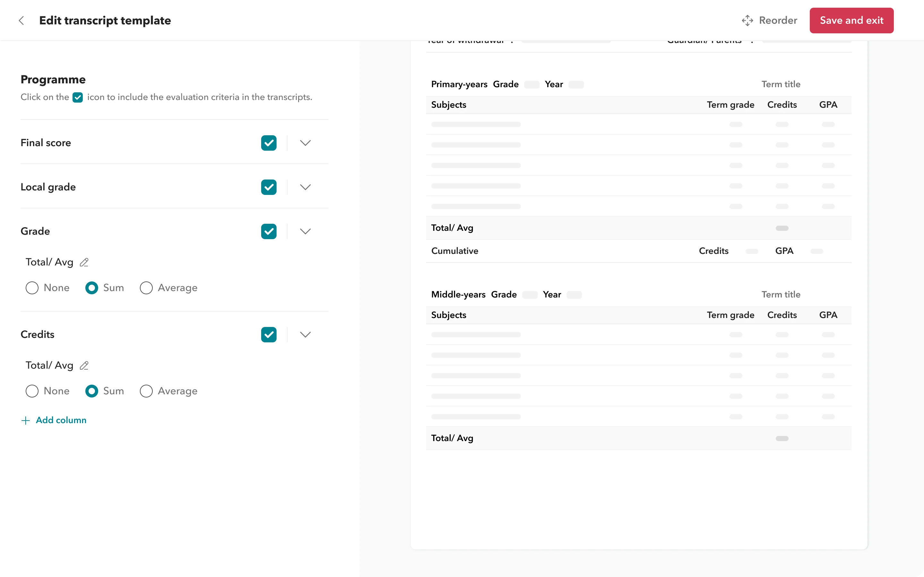Expand the Local grade section
Image resolution: width=924 pixels, height=577 pixels.
pyautogui.click(x=305, y=187)
